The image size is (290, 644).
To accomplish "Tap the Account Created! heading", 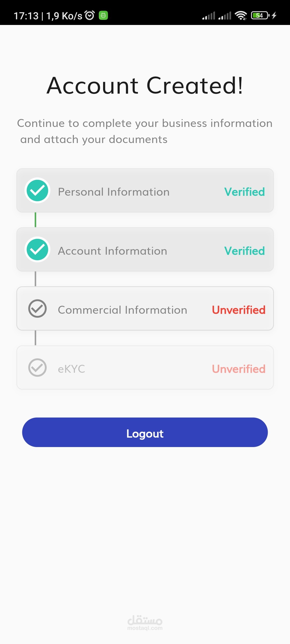I will (145, 85).
